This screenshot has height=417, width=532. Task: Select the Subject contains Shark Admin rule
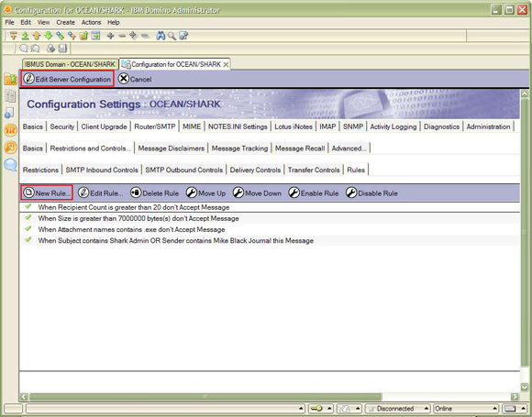[x=270, y=241]
